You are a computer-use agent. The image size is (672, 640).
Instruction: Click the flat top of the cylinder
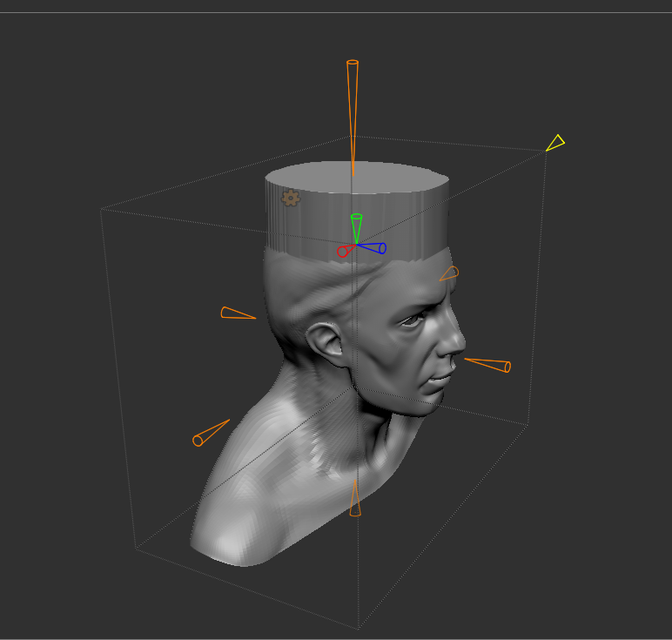coord(357,177)
